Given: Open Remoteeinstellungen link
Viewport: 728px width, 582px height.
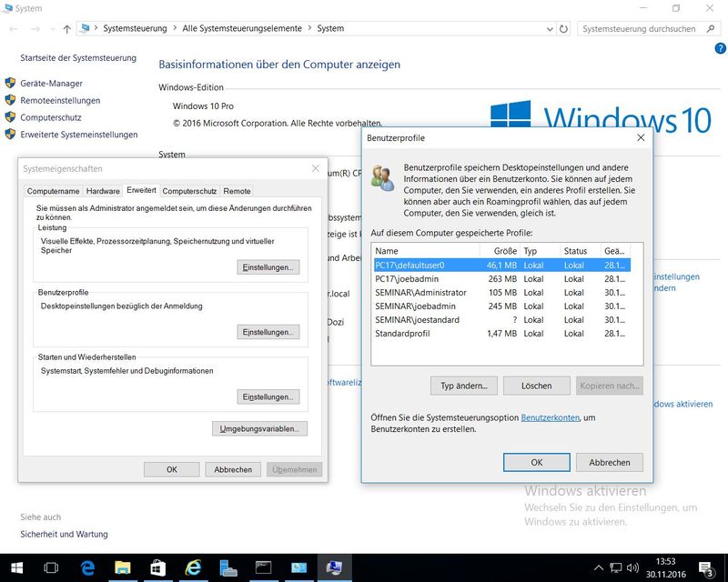Looking at the screenshot, I should (x=60, y=101).
